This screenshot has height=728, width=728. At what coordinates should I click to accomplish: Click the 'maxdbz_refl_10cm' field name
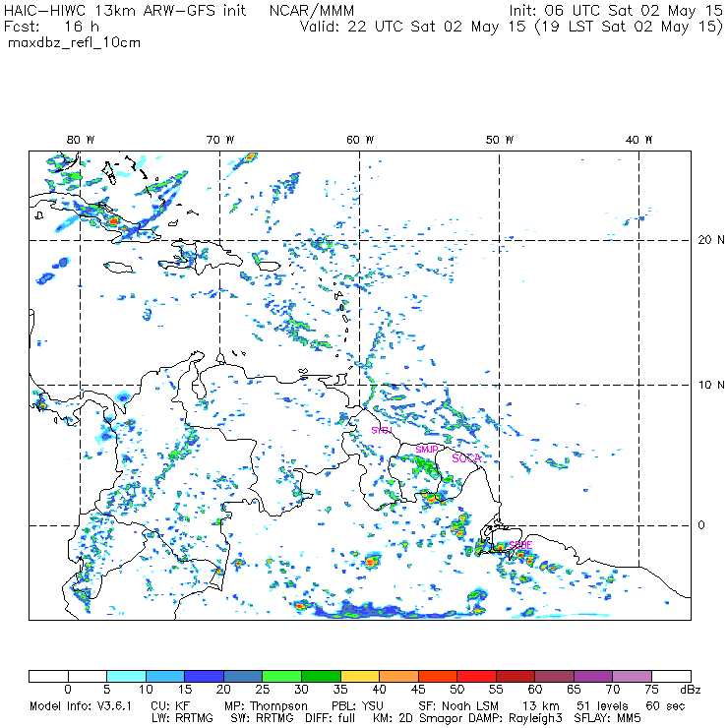click(74, 42)
